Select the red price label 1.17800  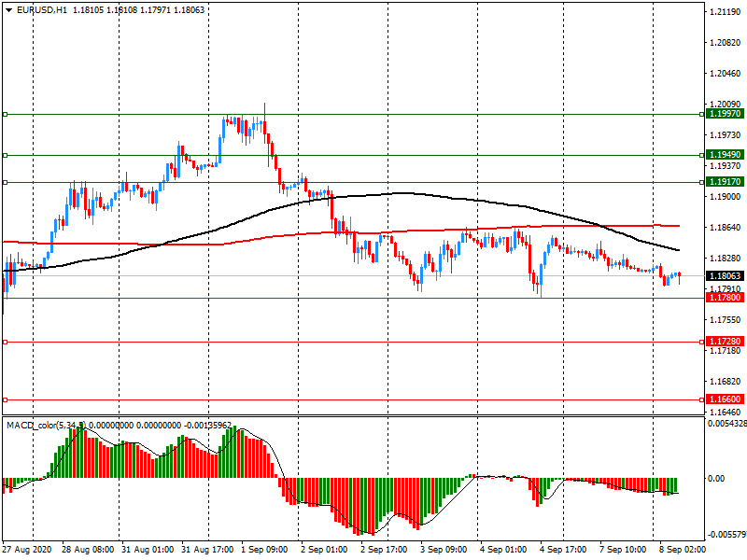pos(726,298)
